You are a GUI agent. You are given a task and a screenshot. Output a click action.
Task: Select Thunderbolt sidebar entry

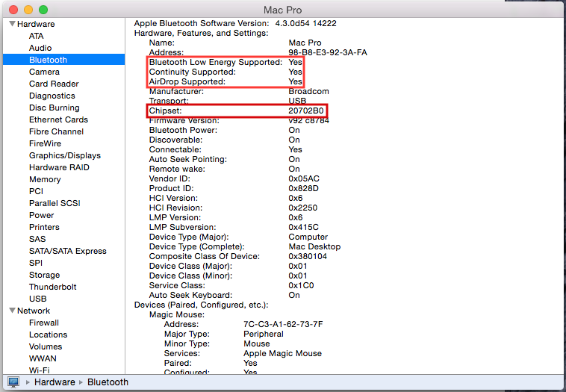tap(53, 287)
